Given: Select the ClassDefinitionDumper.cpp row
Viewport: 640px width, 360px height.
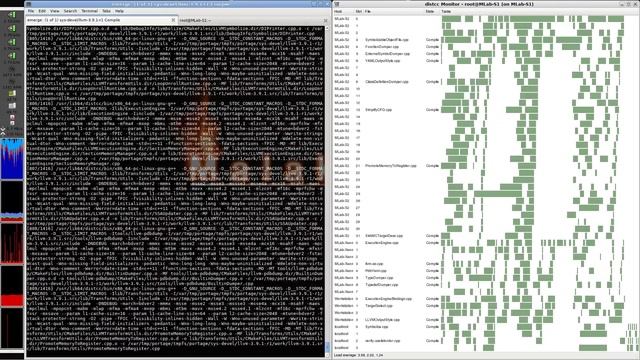Looking at the screenshot, I should point(486,82).
